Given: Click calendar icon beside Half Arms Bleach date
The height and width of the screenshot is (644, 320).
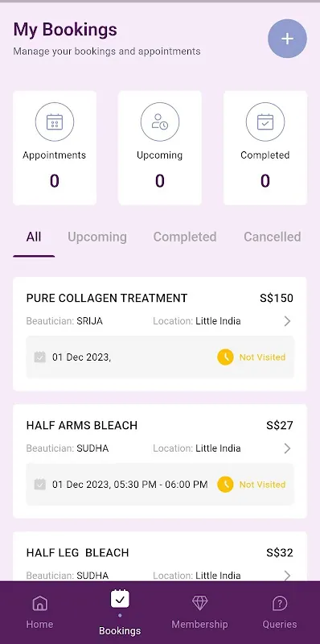Looking at the screenshot, I should click(x=39, y=485).
